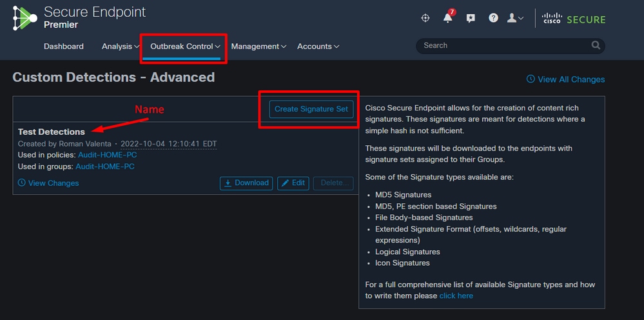Expand the Accounts menu
Viewport: 644px width, 320px height.
point(318,46)
